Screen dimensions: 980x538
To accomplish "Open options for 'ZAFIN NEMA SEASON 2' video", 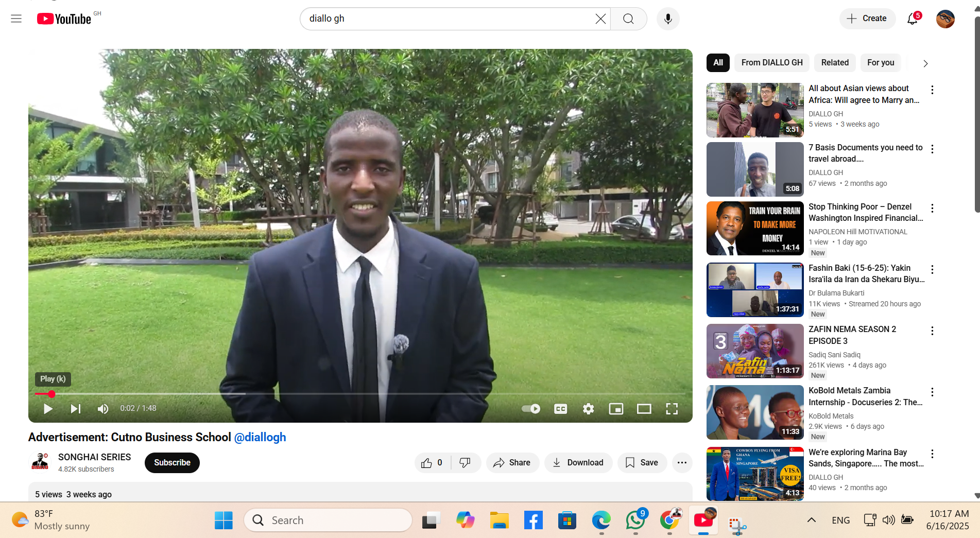I will [x=932, y=331].
